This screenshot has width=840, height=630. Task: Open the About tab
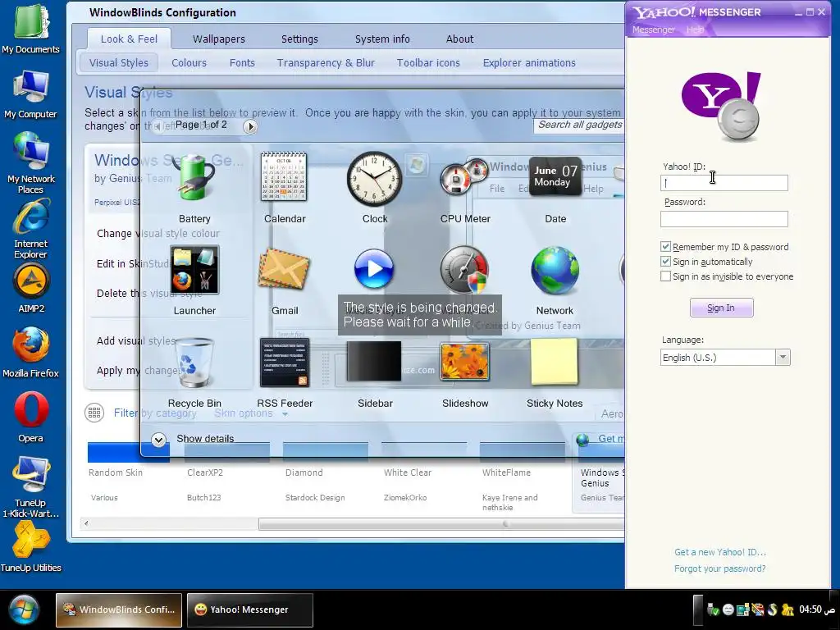coord(459,39)
